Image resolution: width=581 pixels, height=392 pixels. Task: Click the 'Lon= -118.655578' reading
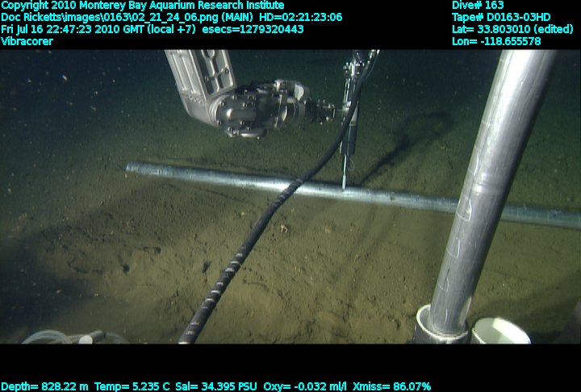click(496, 41)
